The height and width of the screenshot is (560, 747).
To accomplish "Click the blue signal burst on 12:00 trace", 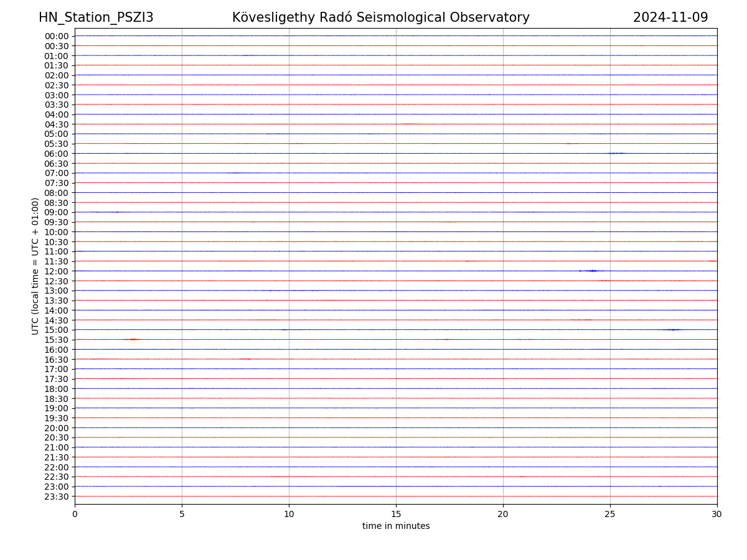I will pos(591,271).
